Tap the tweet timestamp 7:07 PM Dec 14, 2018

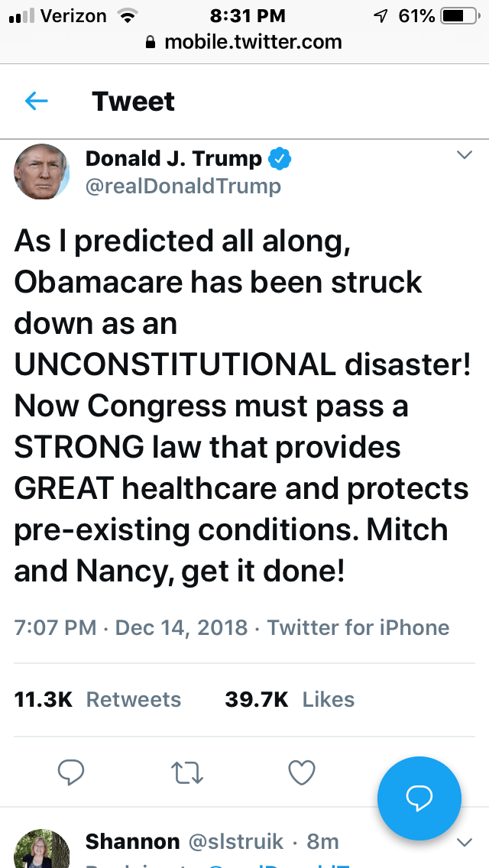pos(131,627)
